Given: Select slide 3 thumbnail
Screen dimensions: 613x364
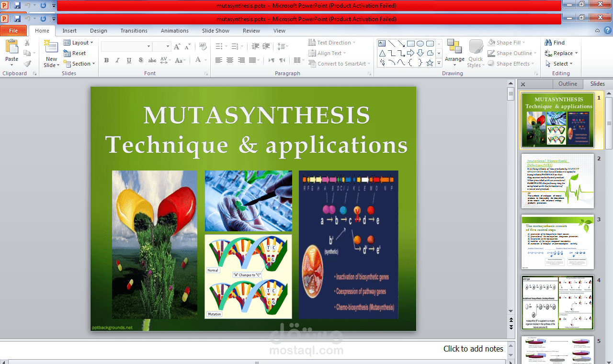Looking at the screenshot, I should (x=557, y=242).
